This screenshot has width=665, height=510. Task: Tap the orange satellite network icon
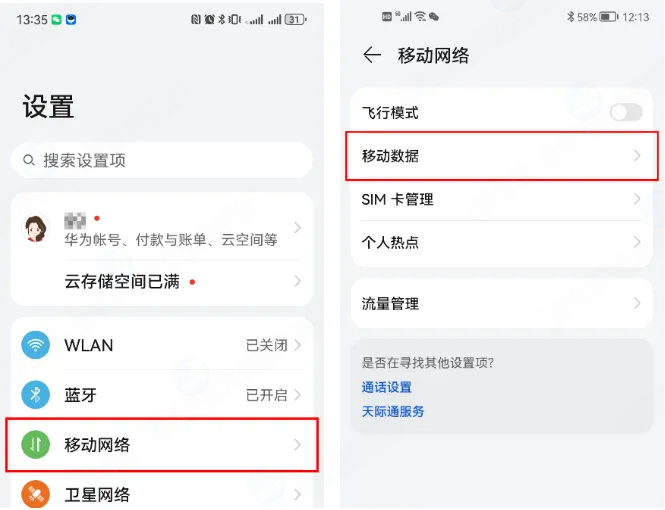[36, 493]
